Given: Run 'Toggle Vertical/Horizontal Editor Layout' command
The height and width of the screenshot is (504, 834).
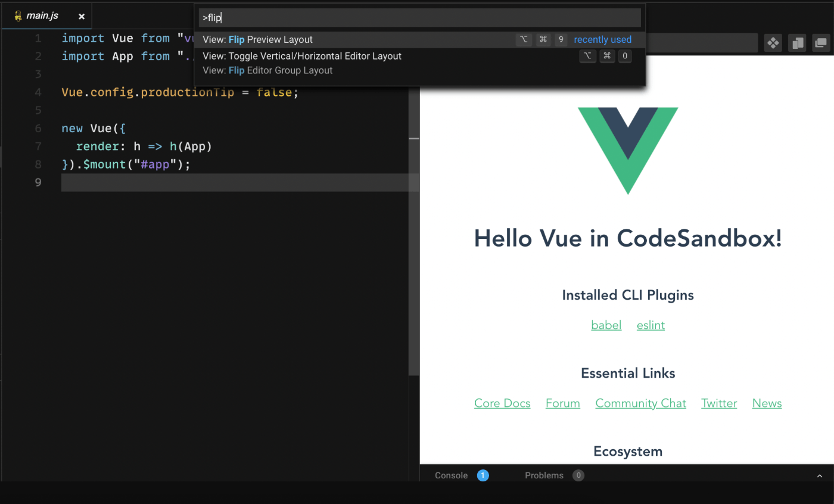Looking at the screenshot, I should (420, 56).
